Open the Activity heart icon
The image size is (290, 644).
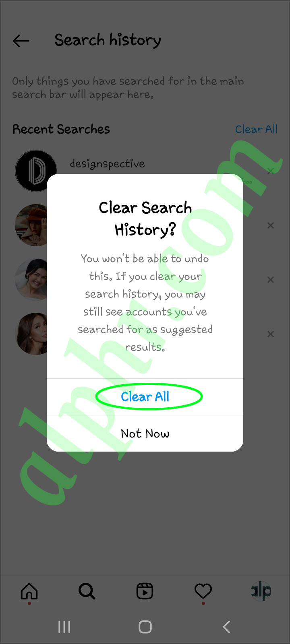203,591
